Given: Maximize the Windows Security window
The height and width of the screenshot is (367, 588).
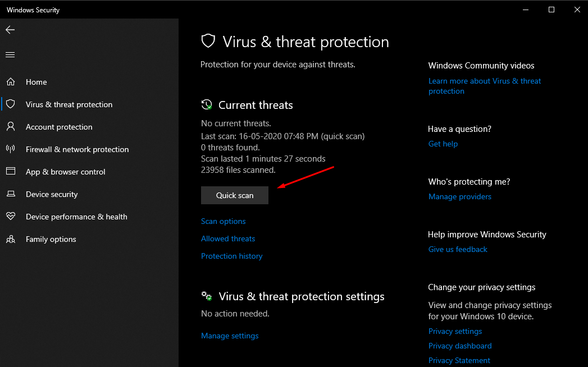Looking at the screenshot, I should point(551,10).
